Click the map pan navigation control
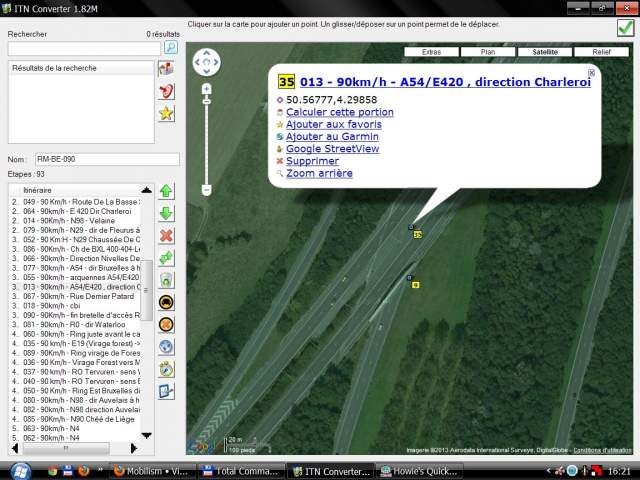The height and width of the screenshot is (480, 640). click(205, 63)
